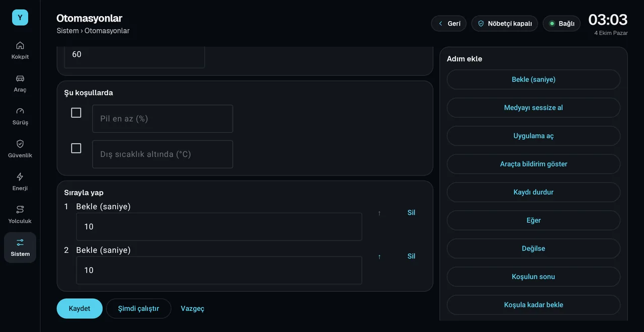
Task: Add the Koşula kadar bekle step
Action: 533,305
